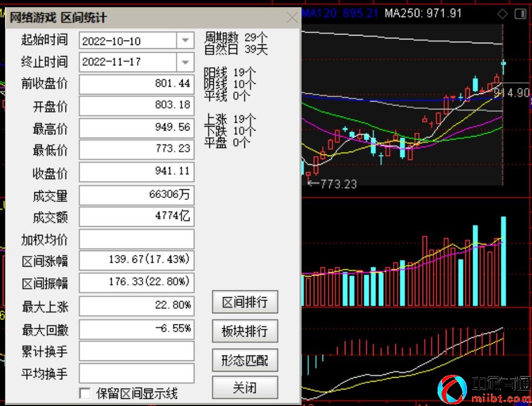Open 形态匹配 pattern matching
The width and height of the screenshot is (532, 406).
coord(245,360)
